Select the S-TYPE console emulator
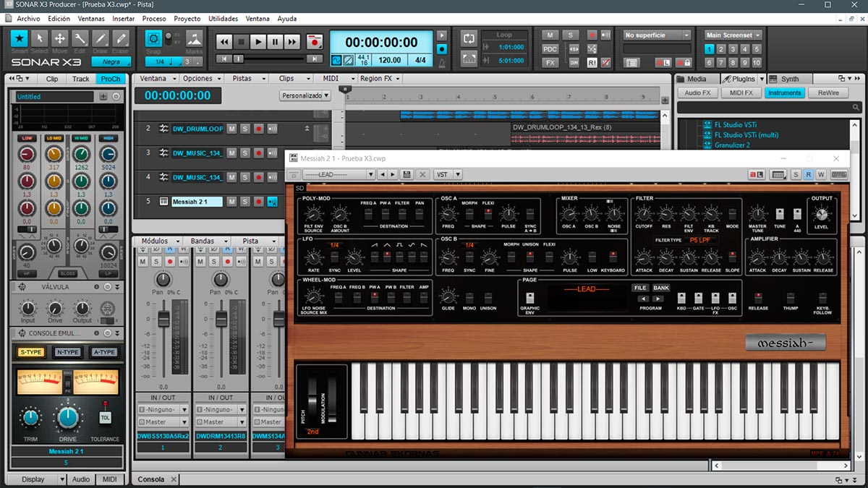This screenshot has height=488, width=868. [30, 352]
